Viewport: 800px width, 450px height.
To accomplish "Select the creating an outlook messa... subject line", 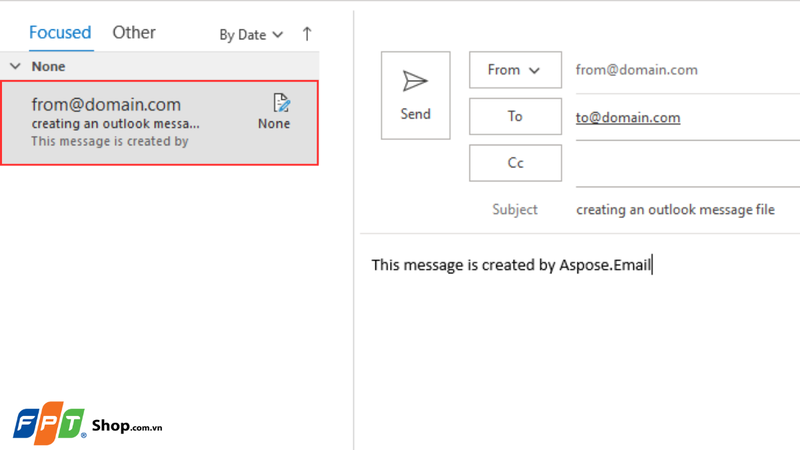I will click(115, 124).
